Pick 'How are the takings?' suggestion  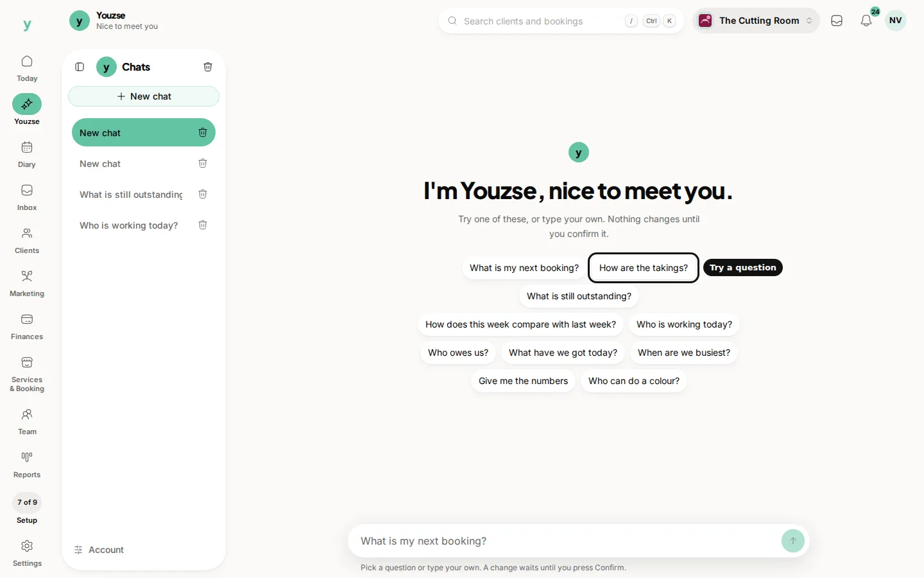[644, 268]
